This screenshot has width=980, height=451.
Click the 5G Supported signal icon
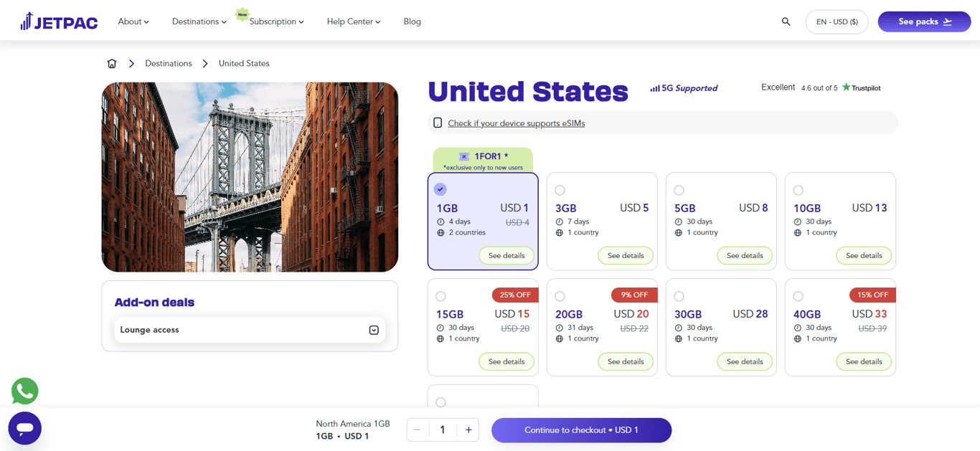(655, 88)
